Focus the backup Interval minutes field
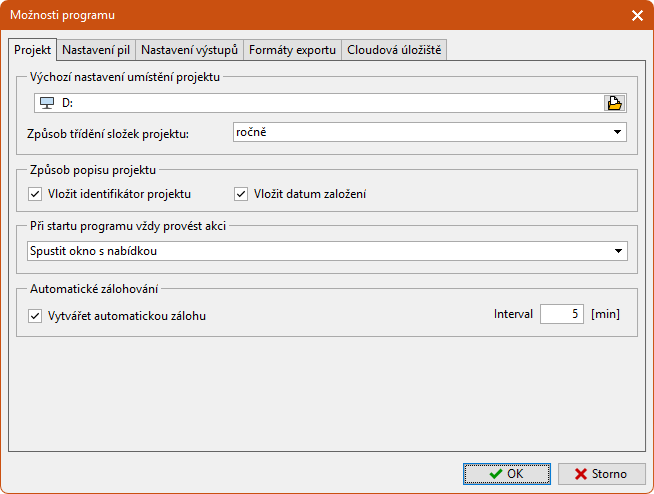Screen dimensions: 654x494 click(x=561, y=314)
